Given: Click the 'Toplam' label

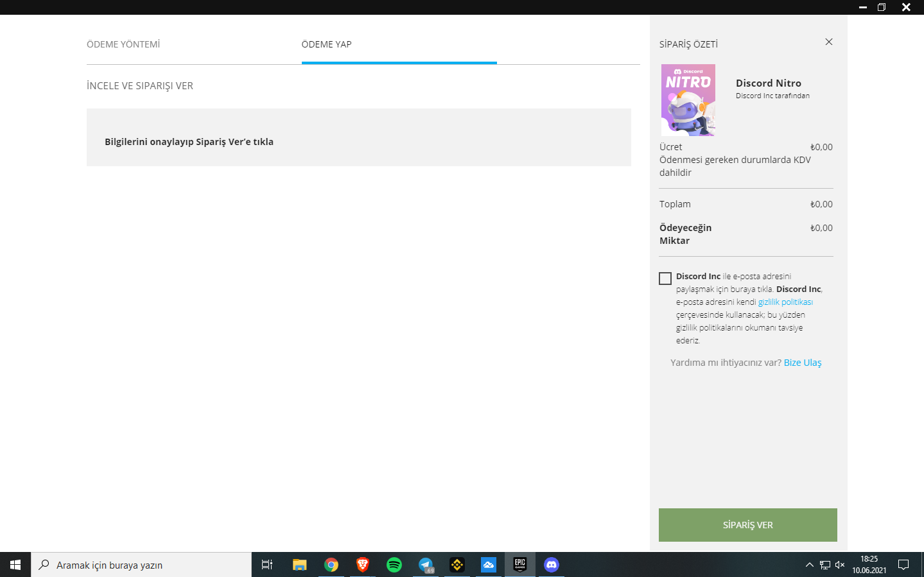Looking at the screenshot, I should (675, 204).
